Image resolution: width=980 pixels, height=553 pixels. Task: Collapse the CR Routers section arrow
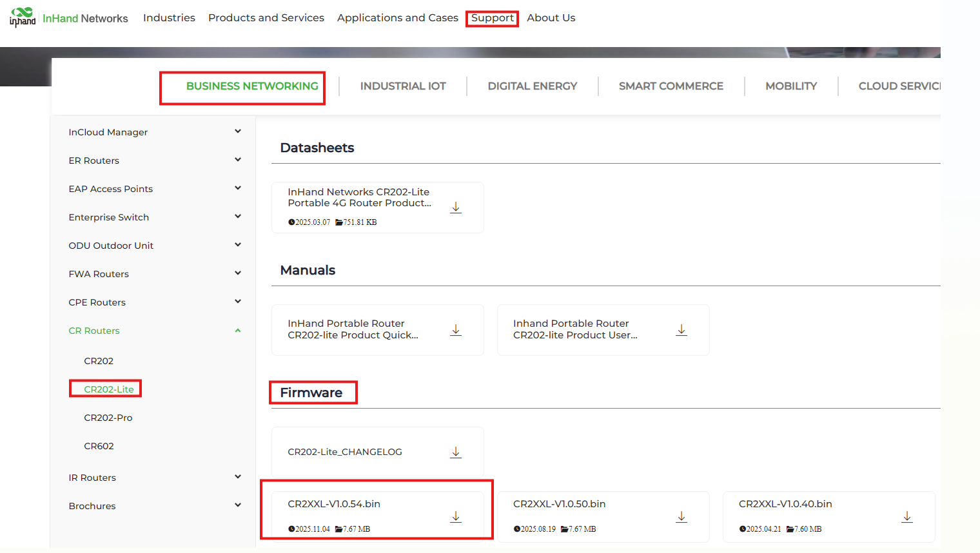(238, 331)
